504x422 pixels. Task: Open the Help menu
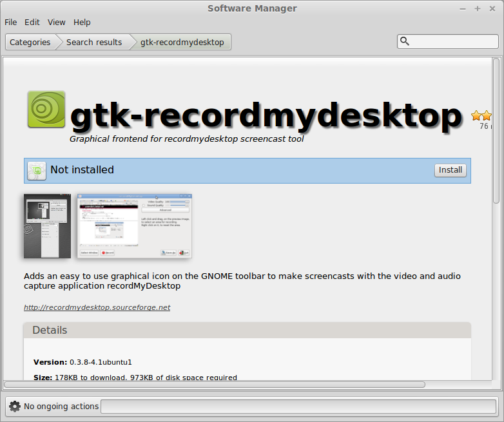coord(82,22)
